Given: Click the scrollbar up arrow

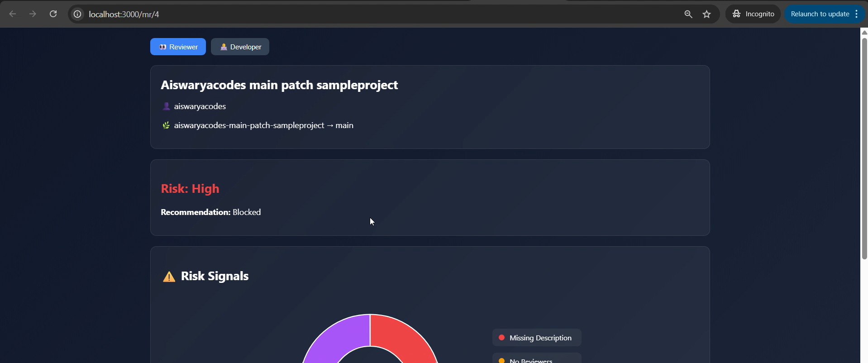Looking at the screenshot, I should [x=864, y=33].
